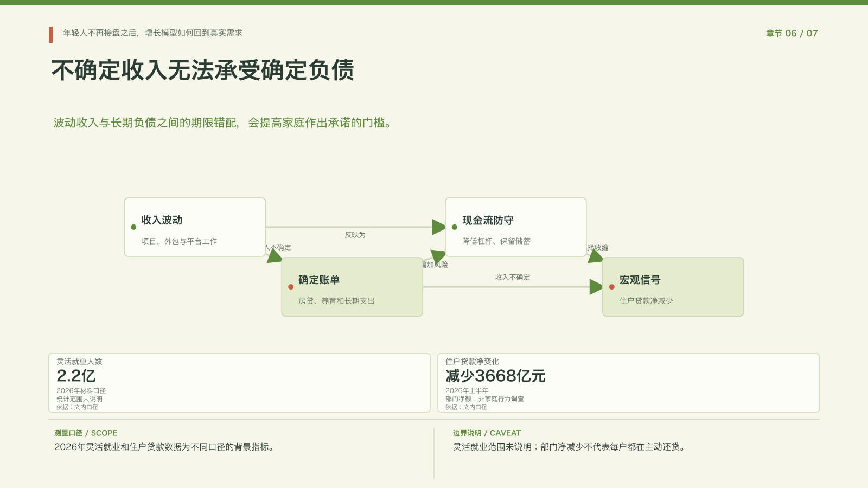
Task: Click the sentence starting 灵活就业范围未说明
Action: (x=570, y=447)
